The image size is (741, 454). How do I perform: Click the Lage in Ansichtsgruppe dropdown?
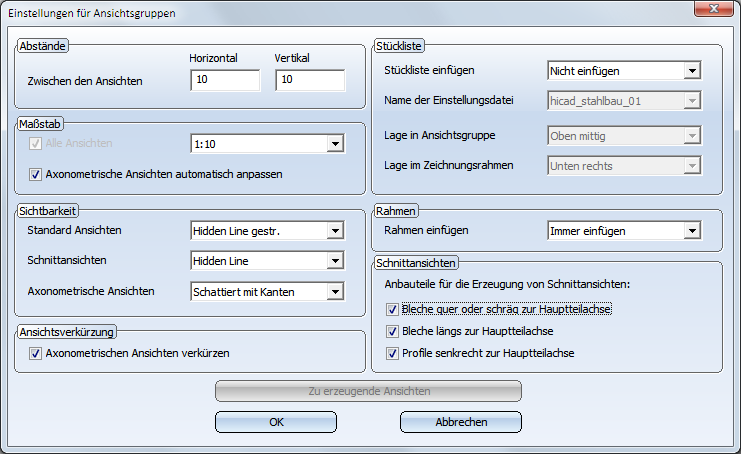tap(622, 135)
